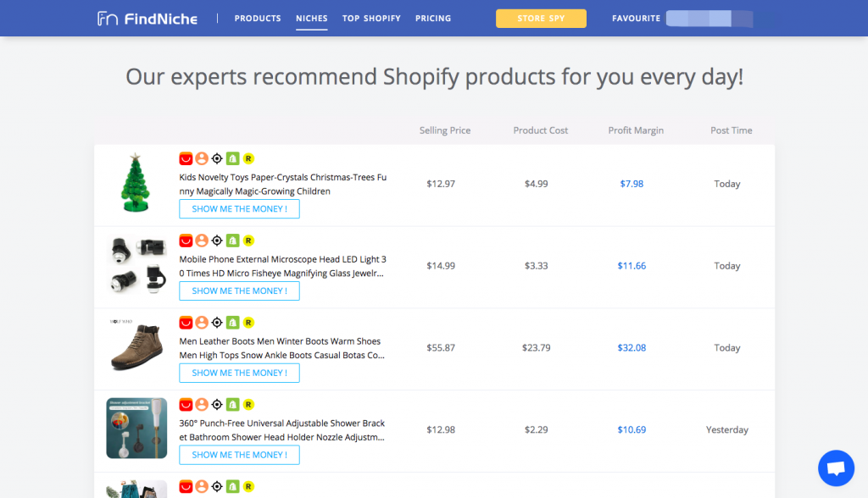Open Shopify icon for Kids Novelty Toys

click(232, 159)
